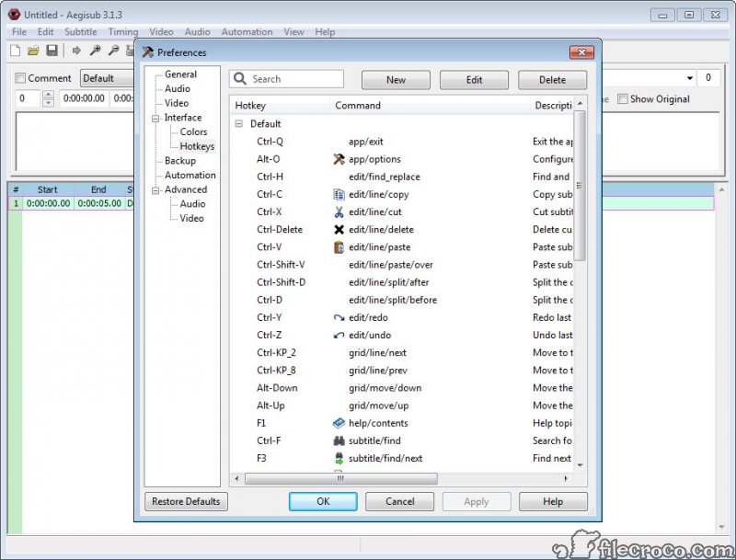The image size is (736, 560).
Task: Click the Save floppy disk icon
Action: [x=52, y=51]
